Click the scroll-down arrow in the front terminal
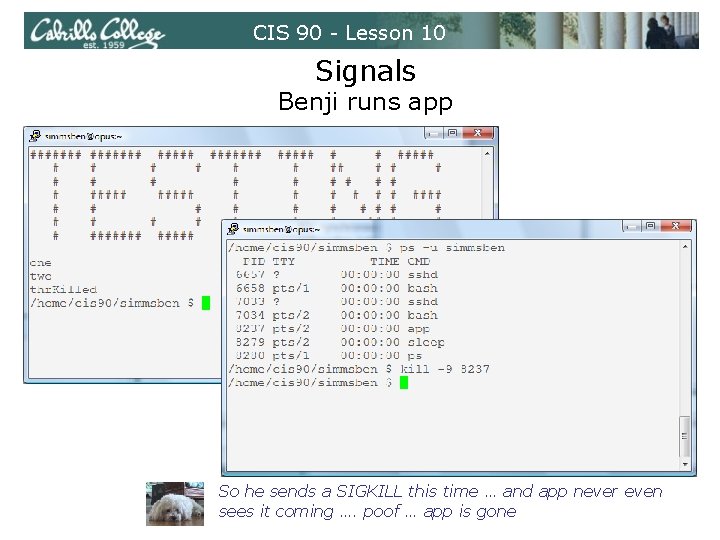Image resolution: width=720 pixels, height=540 pixels. [685, 464]
